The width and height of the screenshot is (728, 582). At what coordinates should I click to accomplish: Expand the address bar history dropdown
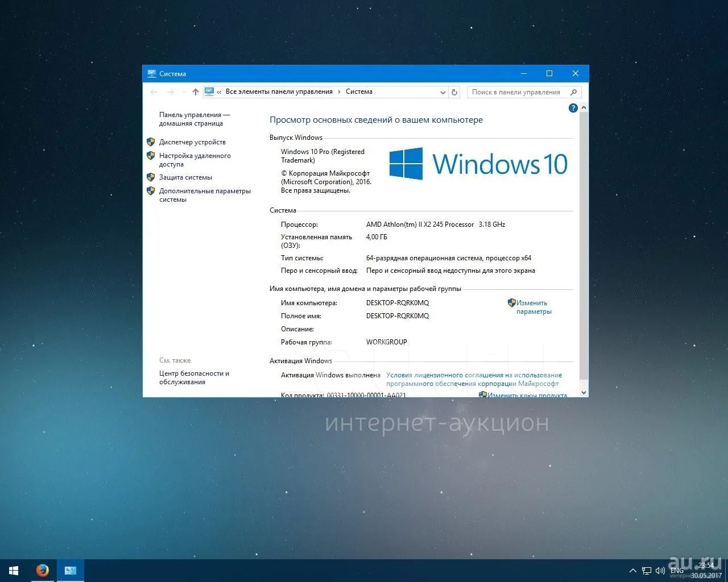point(443,92)
